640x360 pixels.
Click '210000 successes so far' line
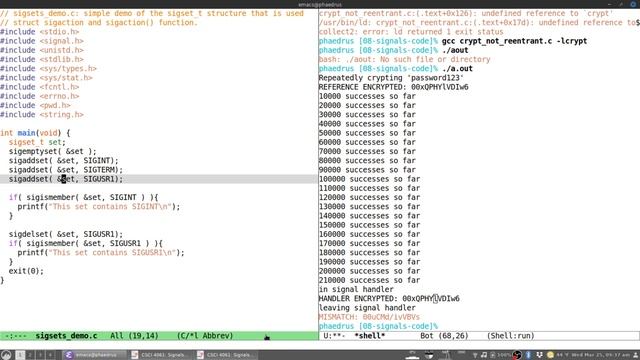point(369,280)
